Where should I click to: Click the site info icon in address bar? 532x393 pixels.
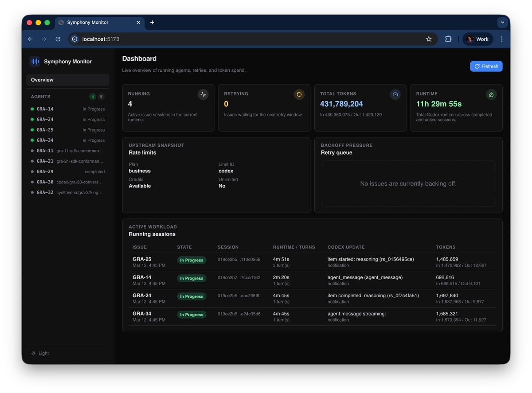pos(75,39)
